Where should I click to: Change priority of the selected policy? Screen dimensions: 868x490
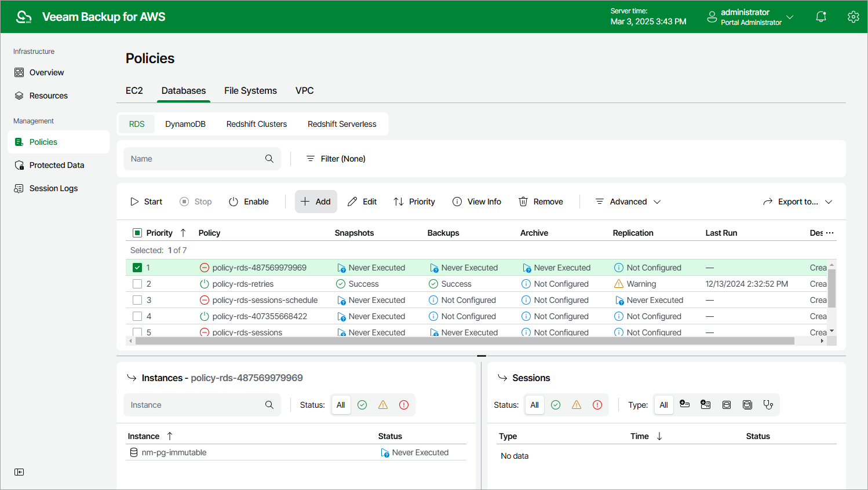[x=414, y=202]
